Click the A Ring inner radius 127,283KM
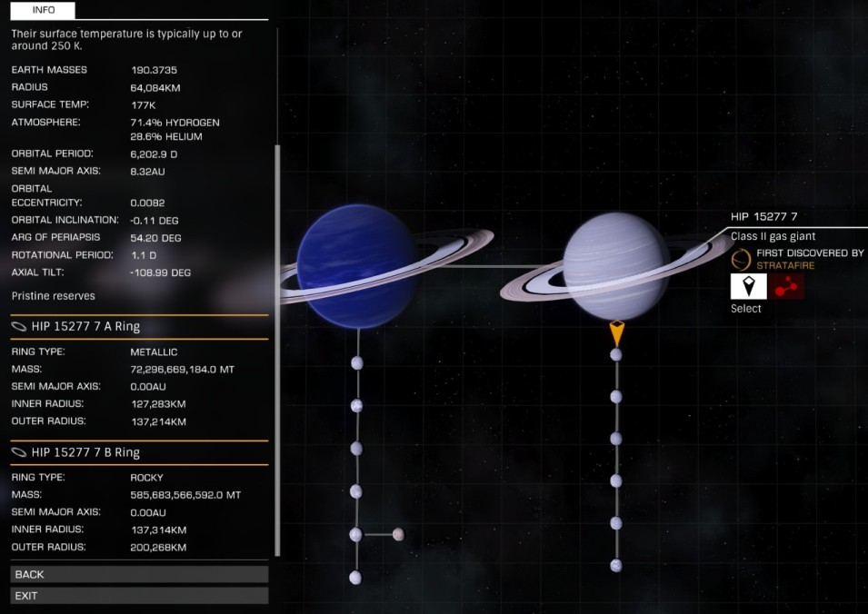Image resolution: width=868 pixels, height=614 pixels. [x=158, y=404]
